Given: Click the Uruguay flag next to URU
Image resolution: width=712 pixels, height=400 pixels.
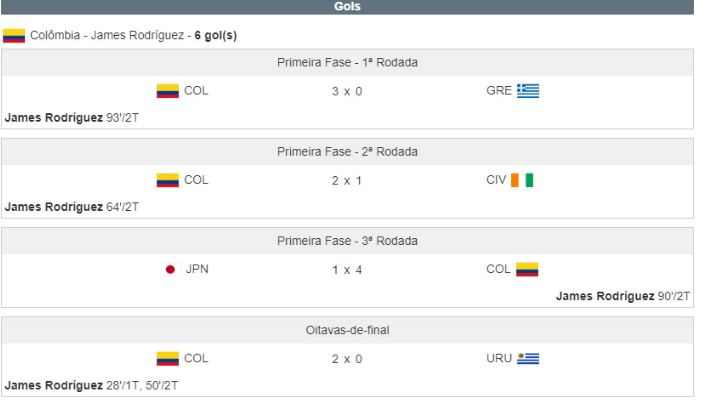Looking at the screenshot, I should coord(528,358).
